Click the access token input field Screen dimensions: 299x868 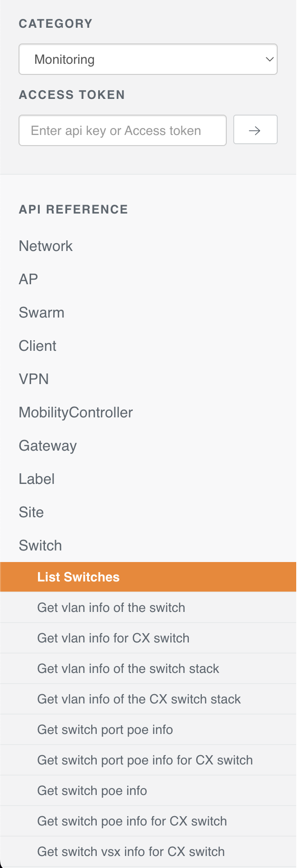(x=122, y=130)
